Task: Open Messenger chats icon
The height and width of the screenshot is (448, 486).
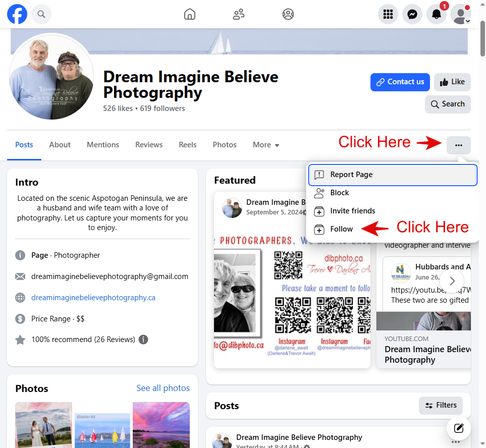Action: coord(412,14)
